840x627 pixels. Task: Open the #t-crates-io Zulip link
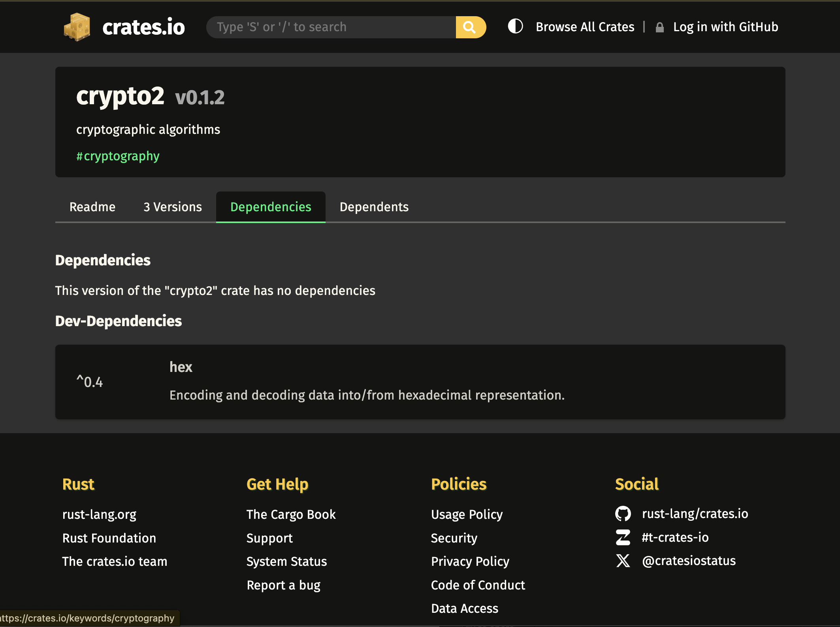coord(675,537)
